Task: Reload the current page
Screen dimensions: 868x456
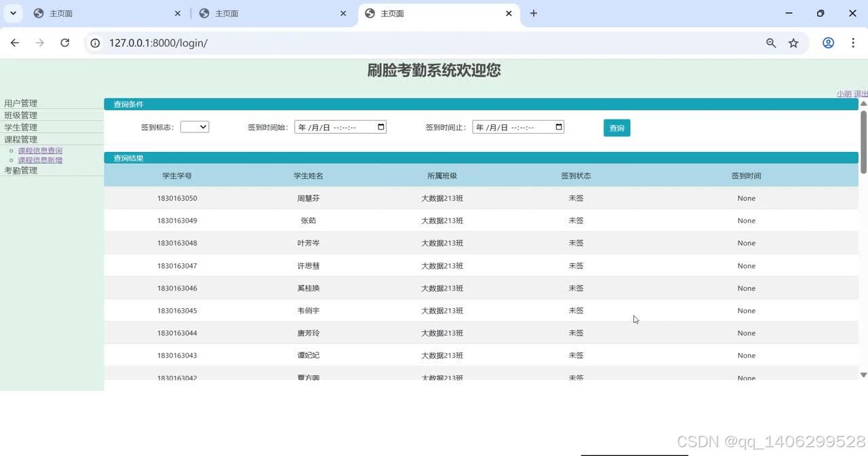Action: [64, 42]
